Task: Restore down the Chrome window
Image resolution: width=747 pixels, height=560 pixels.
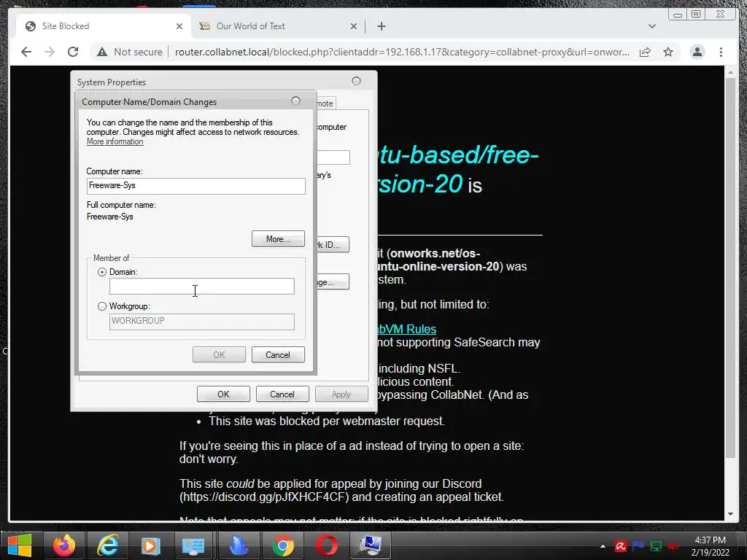Action: coord(696,15)
